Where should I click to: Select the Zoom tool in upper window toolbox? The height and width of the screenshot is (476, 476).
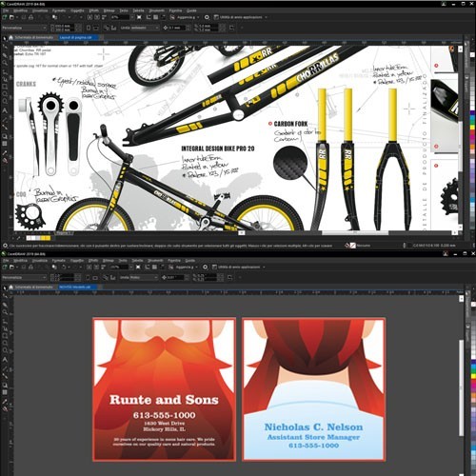5,63
